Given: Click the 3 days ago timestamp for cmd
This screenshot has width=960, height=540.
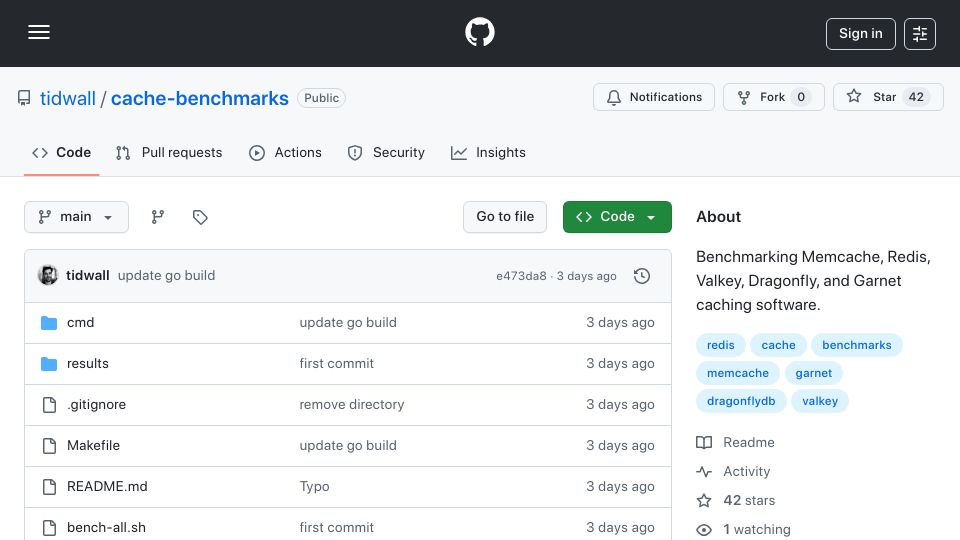Looking at the screenshot, I should 620,323.
